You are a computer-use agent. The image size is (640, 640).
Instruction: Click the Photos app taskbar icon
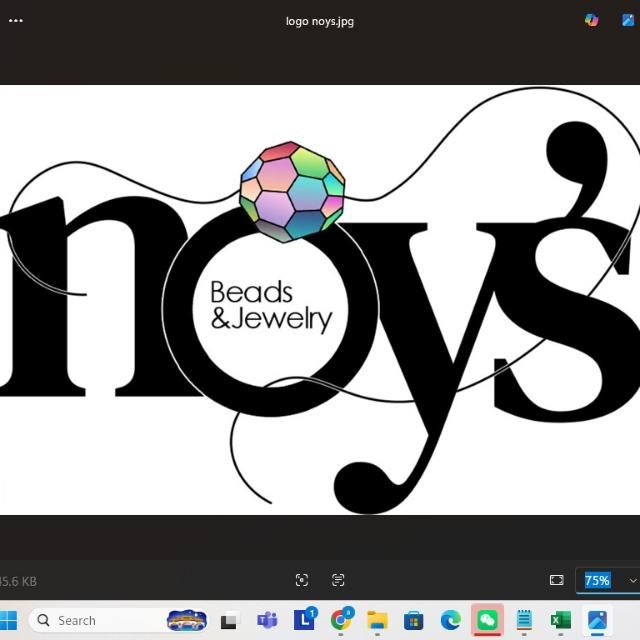pyautogui.click(x=597, y=620)
